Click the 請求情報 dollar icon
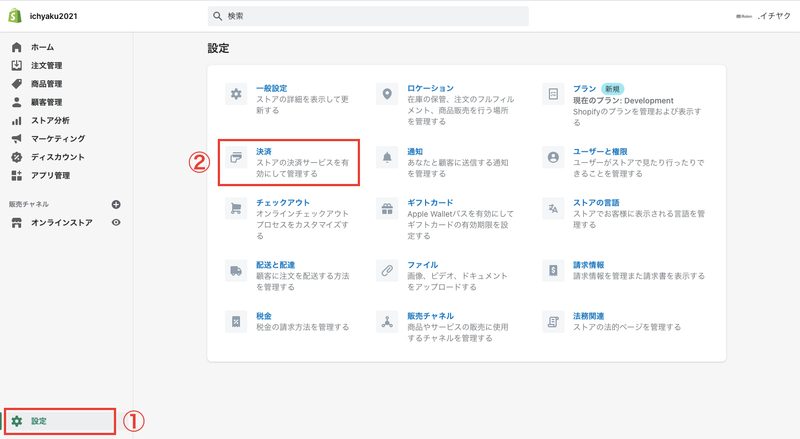The width and height of the screenshot is (800, 439). tap(553, 271)
